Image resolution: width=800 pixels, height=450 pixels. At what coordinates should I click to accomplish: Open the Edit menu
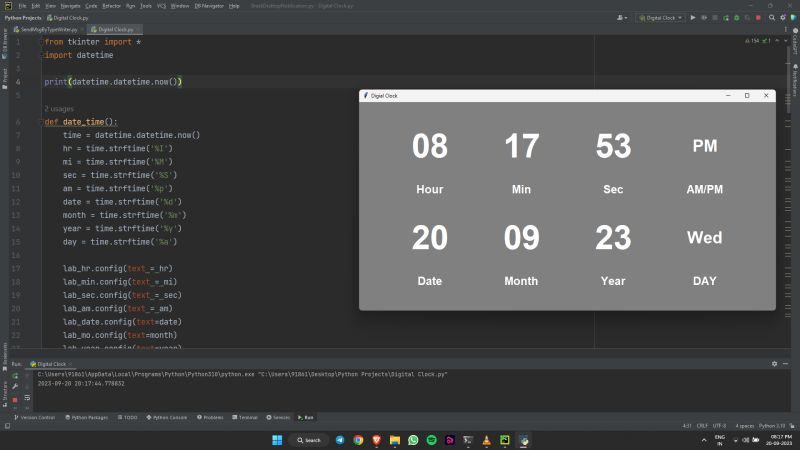[36, 6]
